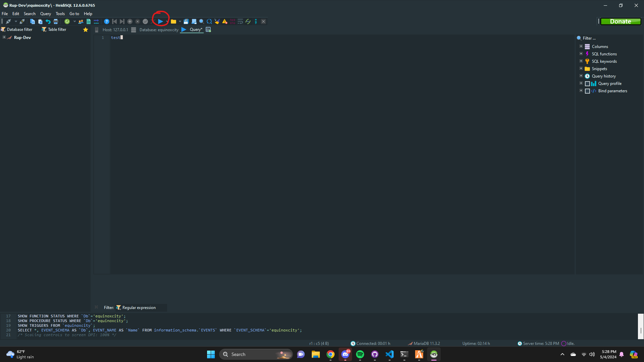This screenshot has height=362, width=644.
Task: Select the Export grid rows as CSV icon
Action: click(88, 21)
